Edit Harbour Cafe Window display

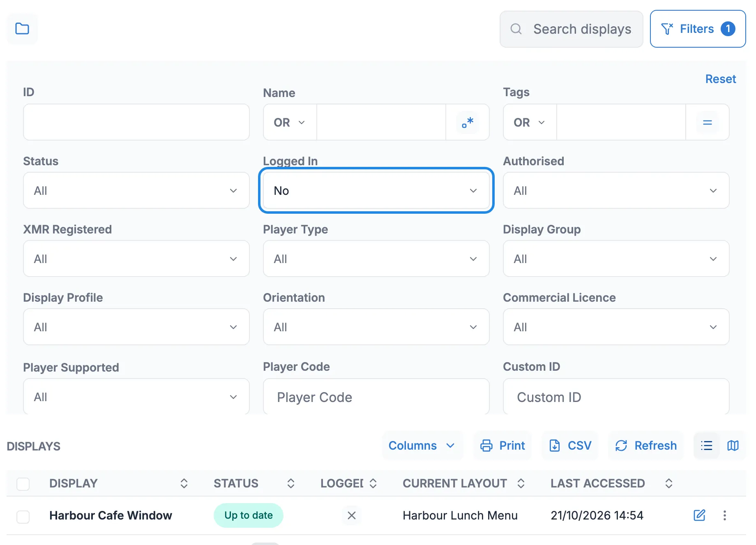coord(699,515)
